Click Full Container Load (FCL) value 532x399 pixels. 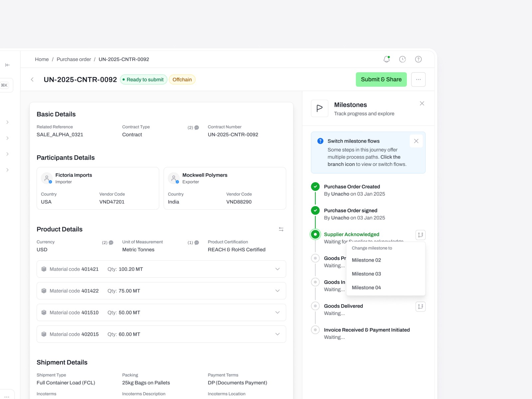pyautogui.click(x=66, y=383)
